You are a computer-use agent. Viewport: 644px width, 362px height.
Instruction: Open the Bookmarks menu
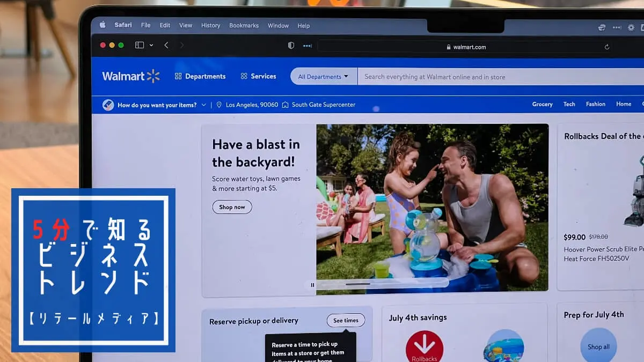(x=244, y=25)
